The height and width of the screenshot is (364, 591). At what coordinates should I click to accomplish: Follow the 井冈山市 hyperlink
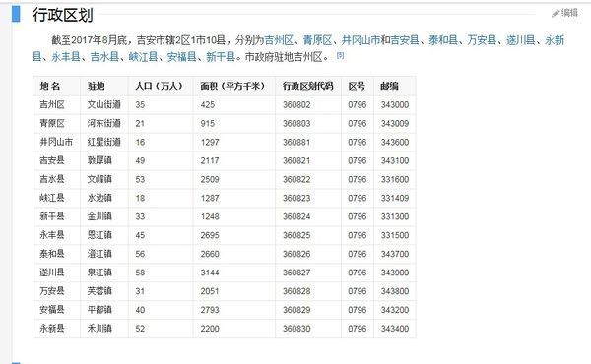[x=361, y=40]
